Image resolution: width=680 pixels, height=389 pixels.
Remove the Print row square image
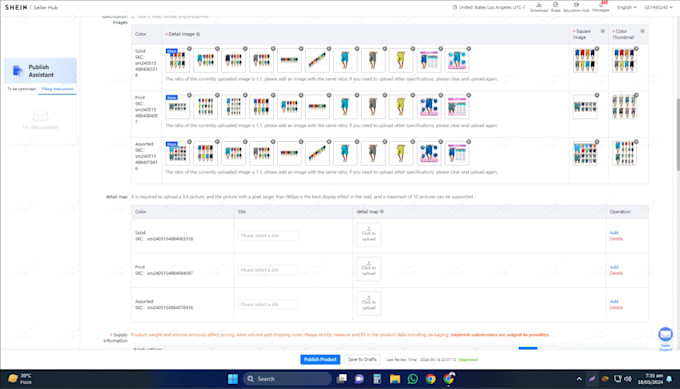click(x=597, y=95)
